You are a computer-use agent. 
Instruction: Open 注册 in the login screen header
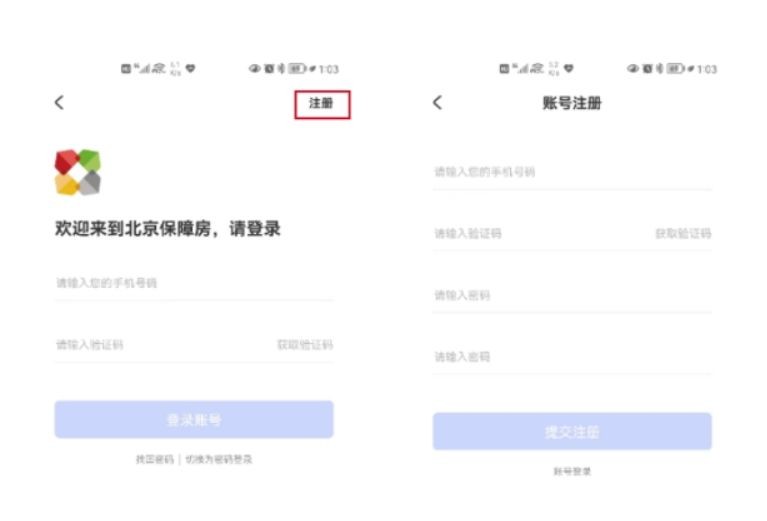[x=321, y=104]
